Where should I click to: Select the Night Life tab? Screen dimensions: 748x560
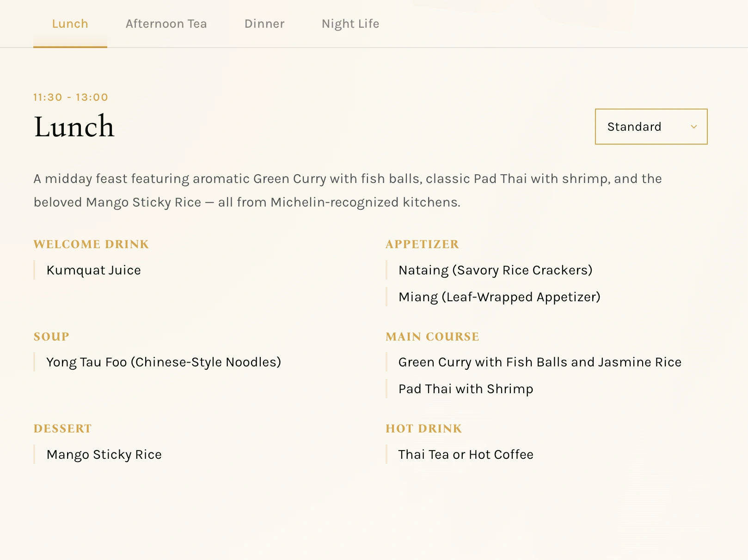[x=350, y=24]
